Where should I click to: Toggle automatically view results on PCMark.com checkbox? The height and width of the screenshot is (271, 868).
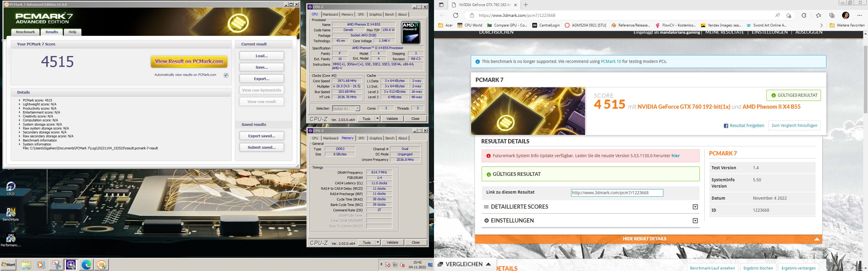click(226, 75)
